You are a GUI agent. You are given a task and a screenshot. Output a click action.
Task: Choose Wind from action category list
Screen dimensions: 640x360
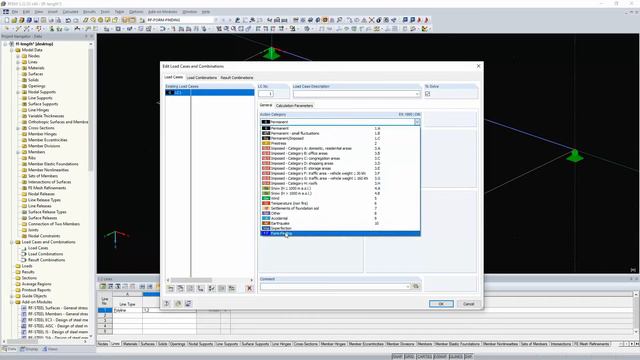tap(340, 198)
